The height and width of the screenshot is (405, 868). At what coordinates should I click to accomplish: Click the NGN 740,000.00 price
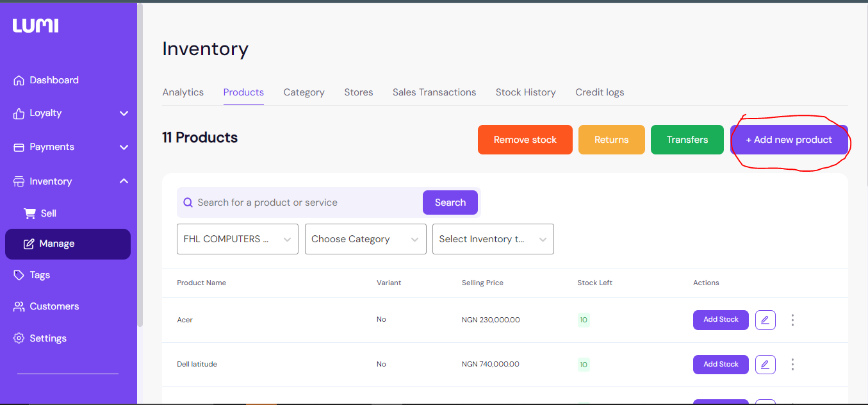coord(491,364)
